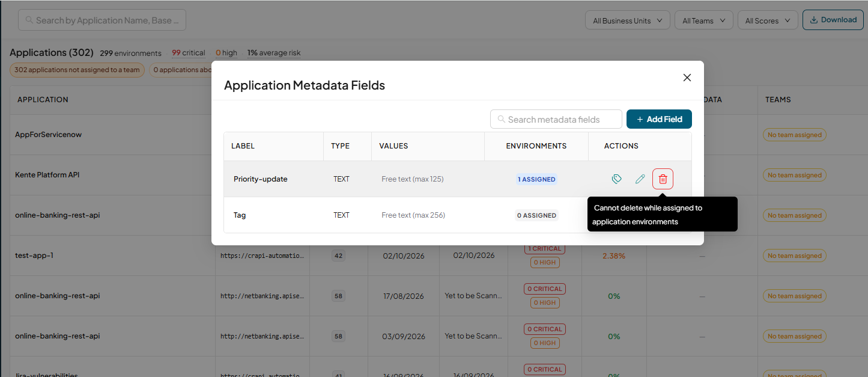Click 'No team assigned' for Kente Platform API
Screen dimensions: 868x377
795,175
